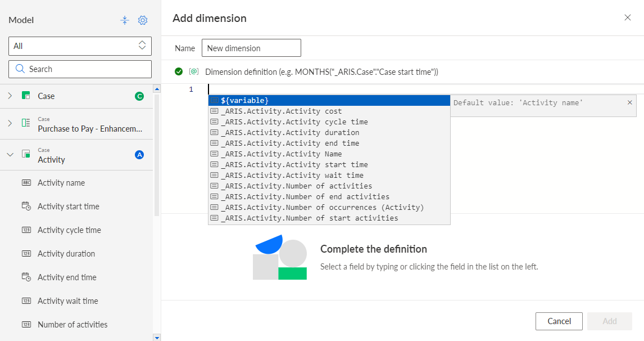Expand the Purchase to Pay node
This screenshot has height=341, width=644.
10,123
